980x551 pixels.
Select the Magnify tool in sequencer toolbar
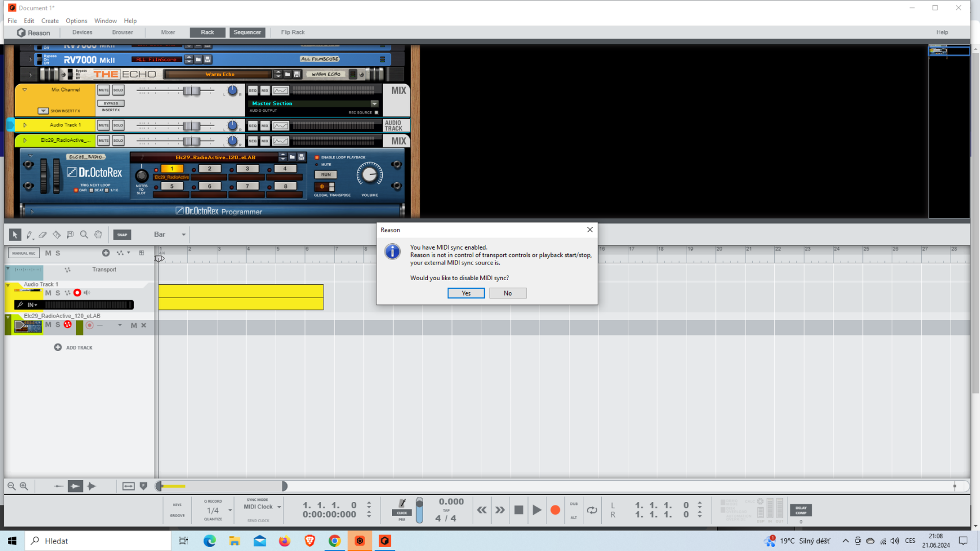tap(84, 235)
